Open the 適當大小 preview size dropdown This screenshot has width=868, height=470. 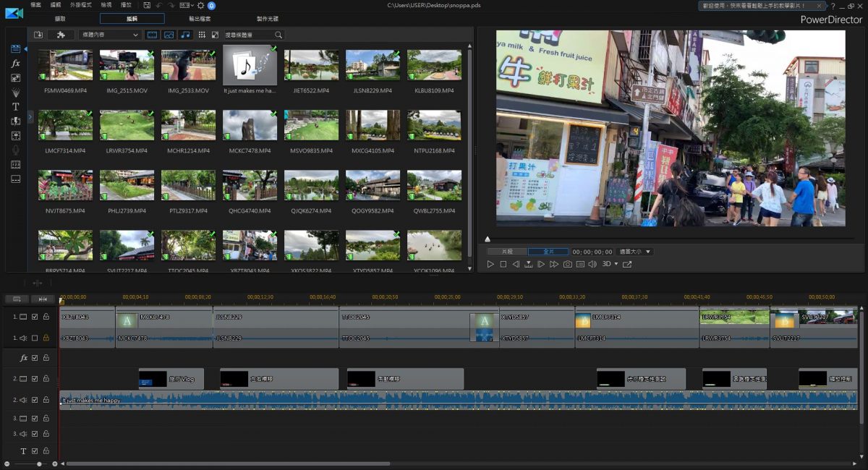634,252
